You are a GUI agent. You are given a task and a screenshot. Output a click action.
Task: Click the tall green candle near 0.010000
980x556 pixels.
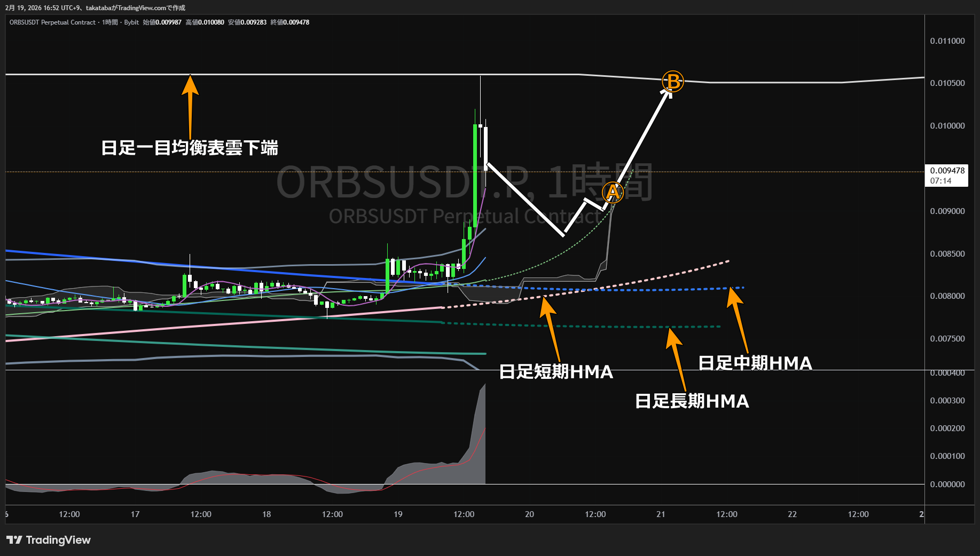pos(475,176)
